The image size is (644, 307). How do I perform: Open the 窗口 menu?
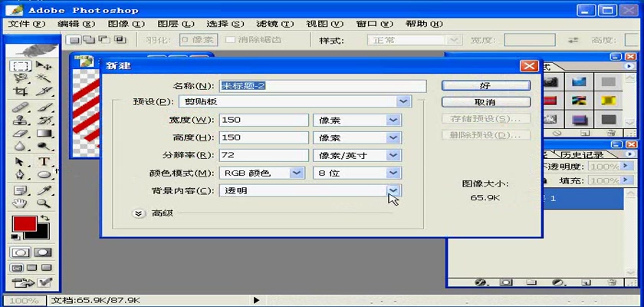(x=375, y=24)
